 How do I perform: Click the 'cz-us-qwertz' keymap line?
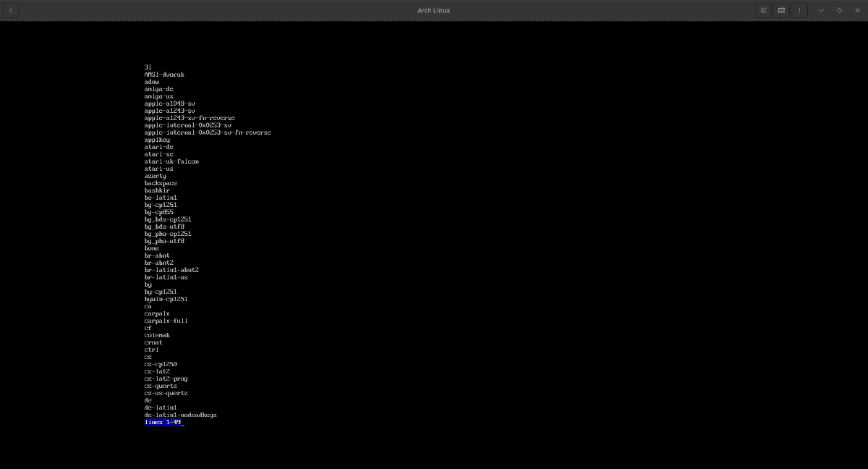166,393
